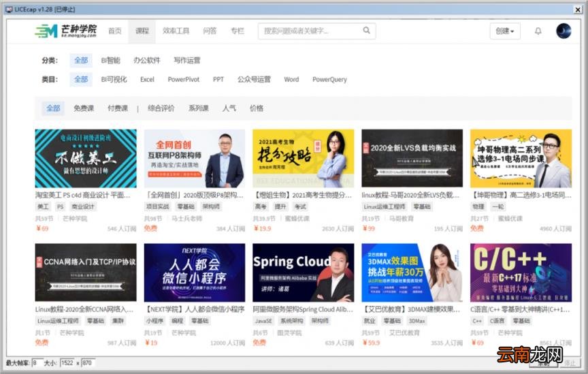Sort by 价格
This screenshot has height=374, width=588.
[257, 108]
